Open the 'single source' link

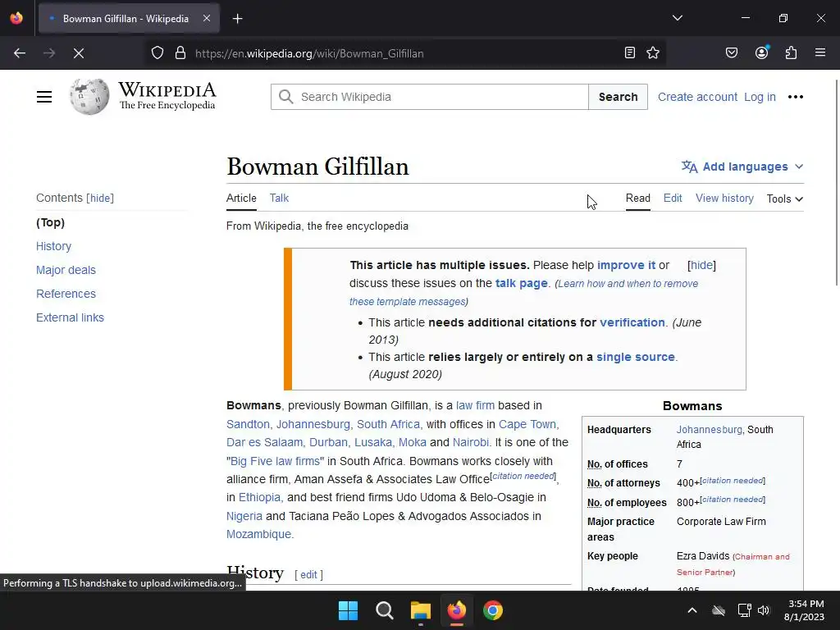(x=636, y=357)
